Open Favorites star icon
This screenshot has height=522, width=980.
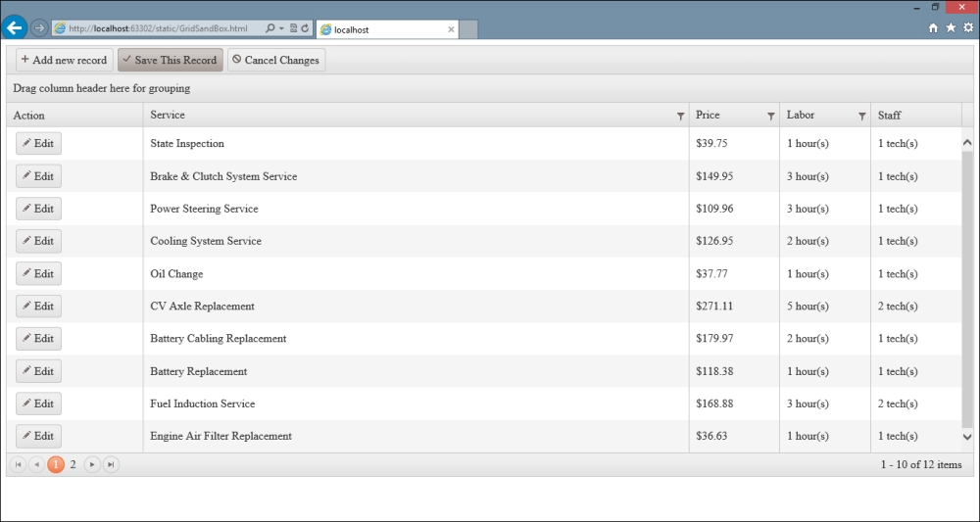(951, 28)
